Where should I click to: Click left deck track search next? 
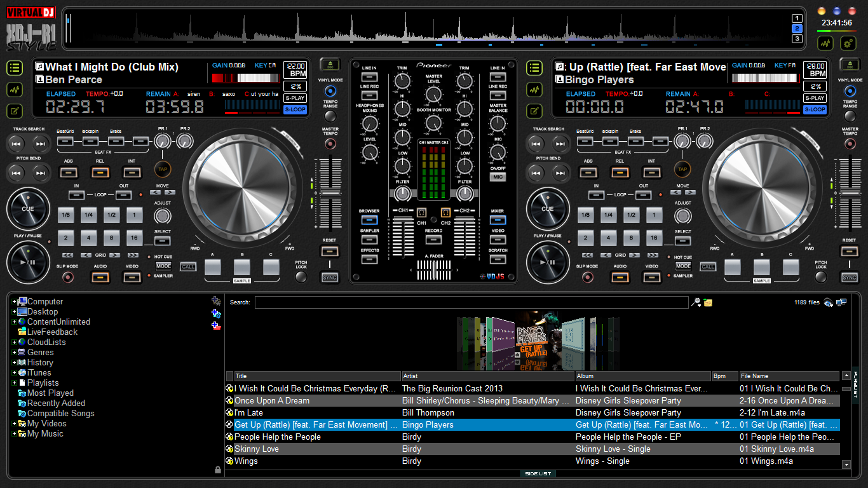[x=41, y=144]
